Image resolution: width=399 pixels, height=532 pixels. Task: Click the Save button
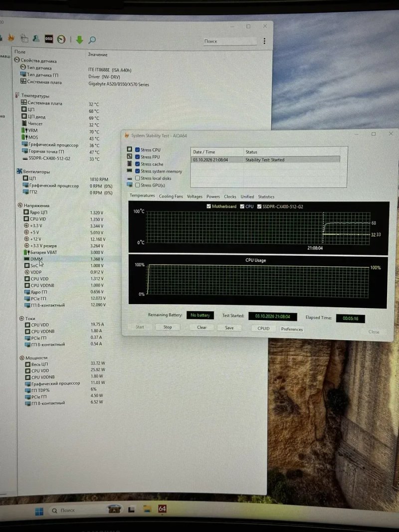(229, 328)
